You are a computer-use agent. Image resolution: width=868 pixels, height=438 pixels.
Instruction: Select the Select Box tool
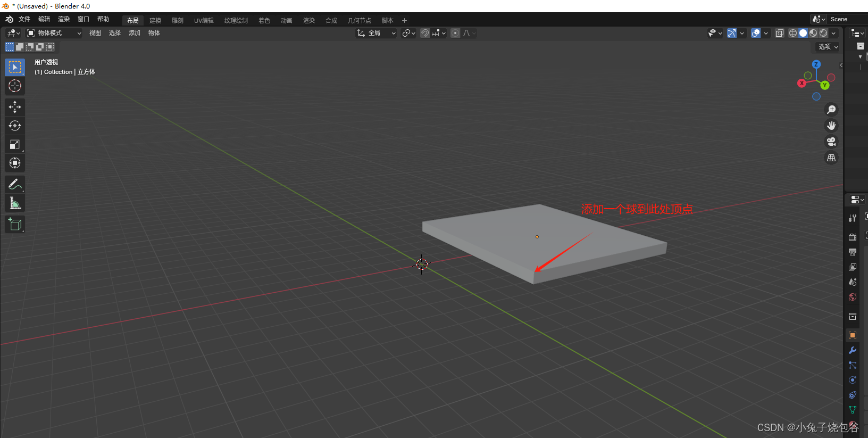(x=15, y=67)
